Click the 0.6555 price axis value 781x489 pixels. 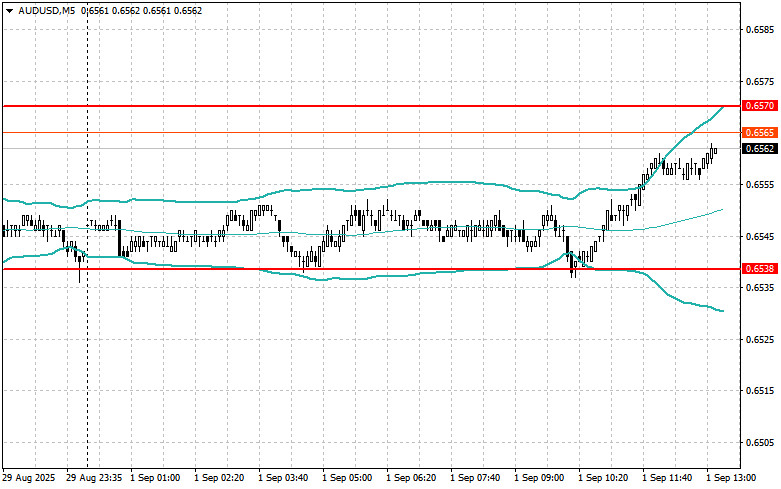click(760, 184)
